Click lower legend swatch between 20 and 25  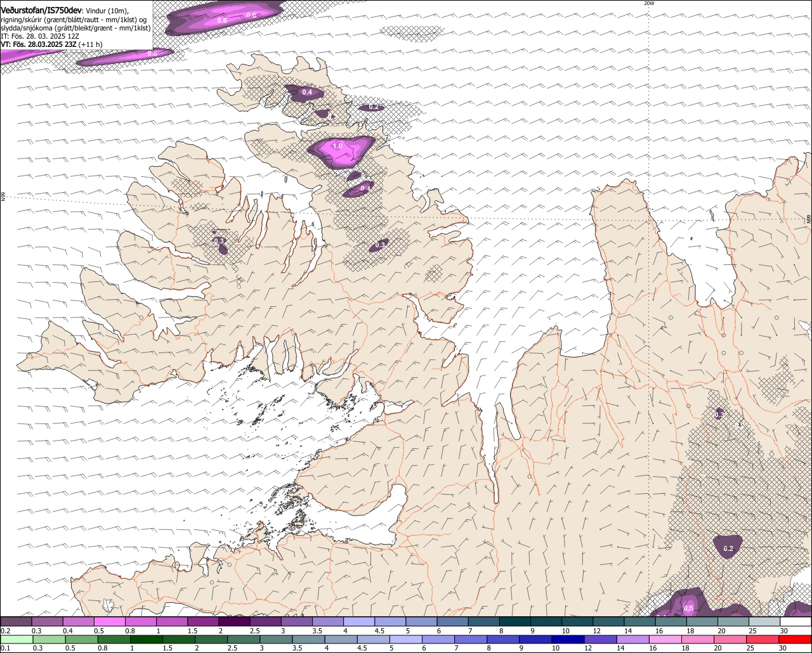pos(729,640)
